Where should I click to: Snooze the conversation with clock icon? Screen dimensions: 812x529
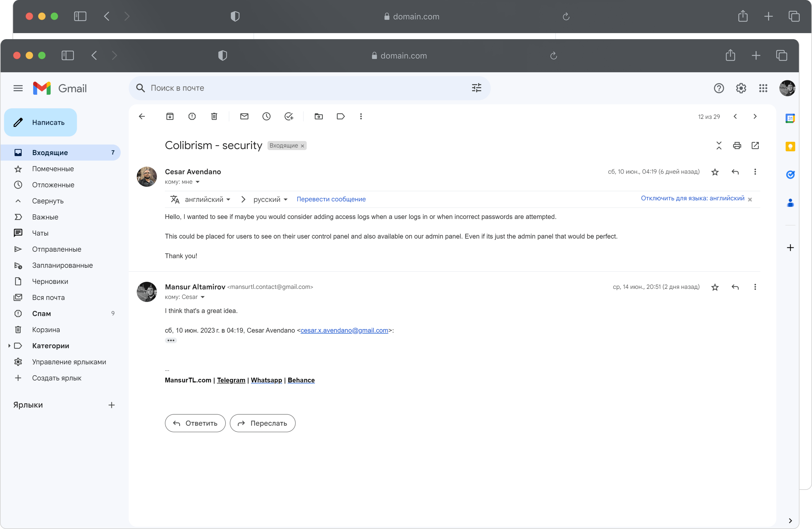click(267, 116)
